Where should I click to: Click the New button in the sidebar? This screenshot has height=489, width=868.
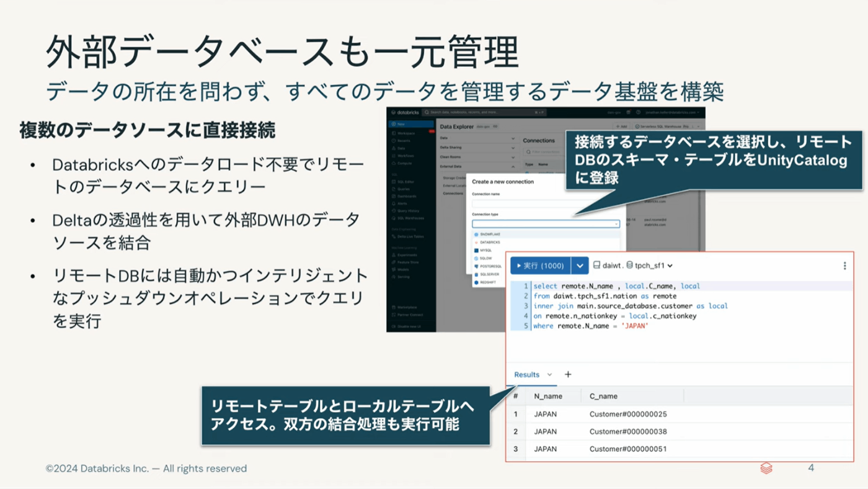(411, 124)
